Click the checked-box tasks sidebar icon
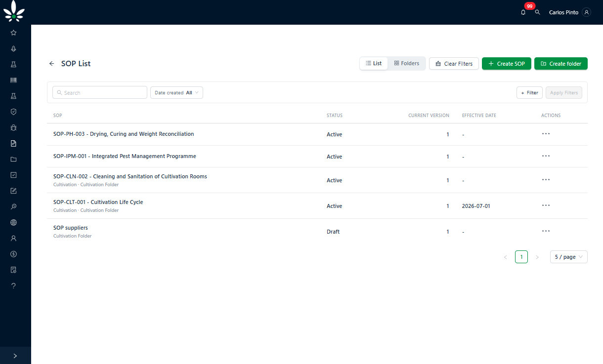This screenshot has width=603, height=364. tap(13, 175)
